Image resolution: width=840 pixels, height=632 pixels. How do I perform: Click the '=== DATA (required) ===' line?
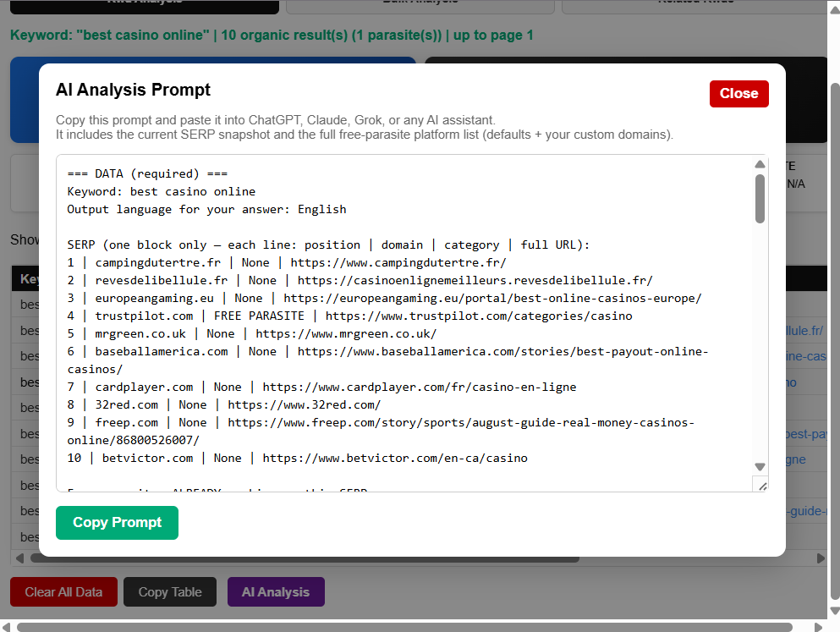pyautogui.click(x=147, y=174)
